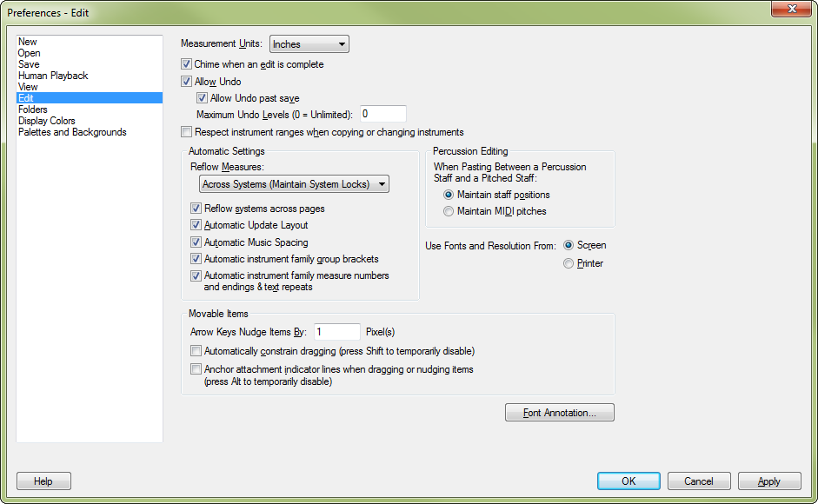Turn off Allow Undo
The width and height of the screenshot is (818, 504).
point(186,81)
